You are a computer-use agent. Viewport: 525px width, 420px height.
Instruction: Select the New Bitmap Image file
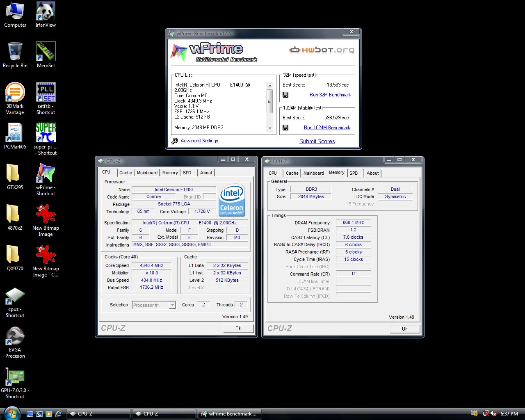[x=46, y=220]
